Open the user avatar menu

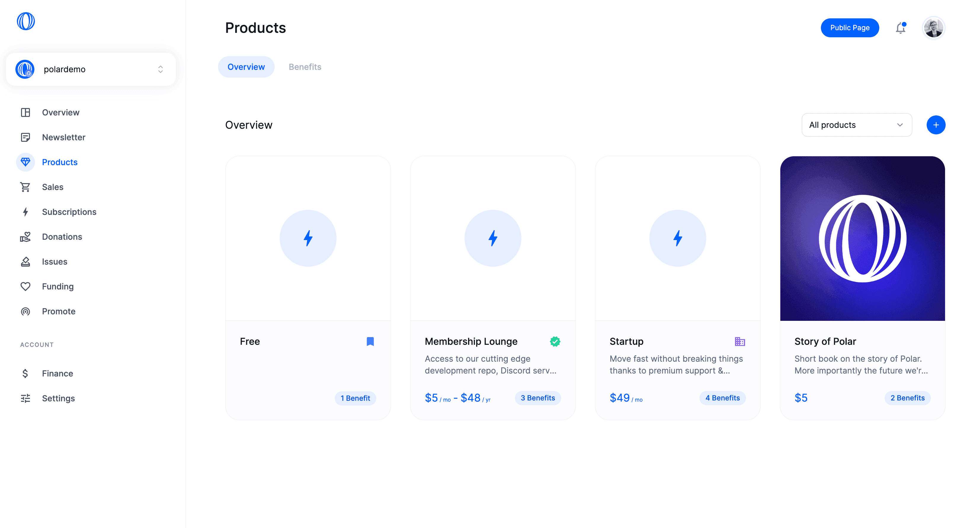tap(934, 28)
